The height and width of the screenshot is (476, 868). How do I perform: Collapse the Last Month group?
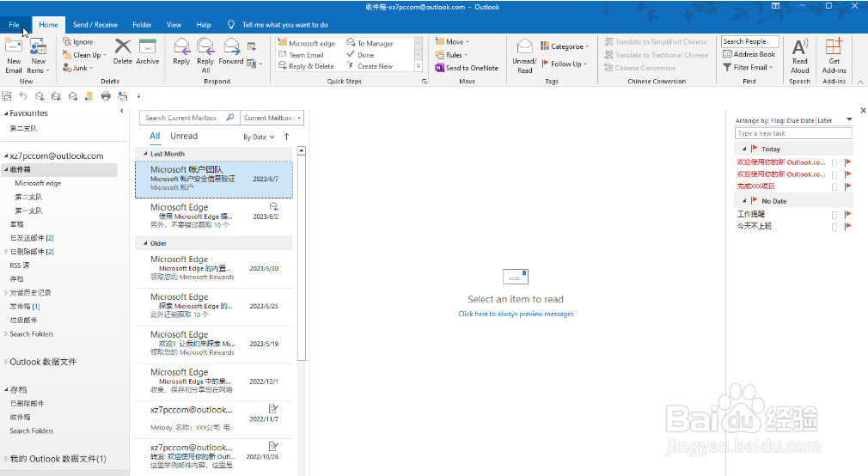pyautogui.click(x=145, y=154)
